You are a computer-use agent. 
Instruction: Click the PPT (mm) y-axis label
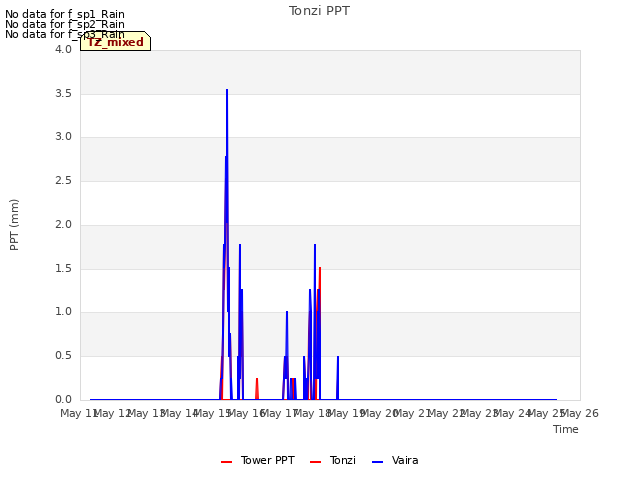click(x=14, y=225)
